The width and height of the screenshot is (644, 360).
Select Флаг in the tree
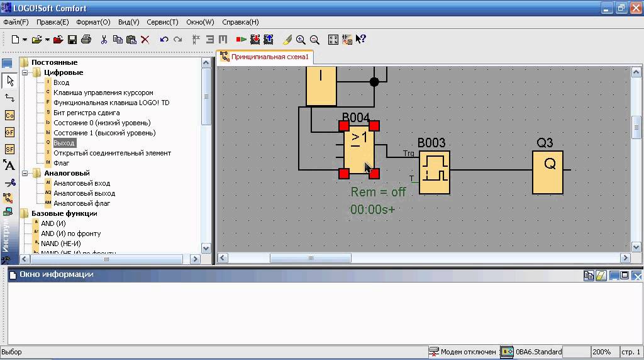(61, 163)
